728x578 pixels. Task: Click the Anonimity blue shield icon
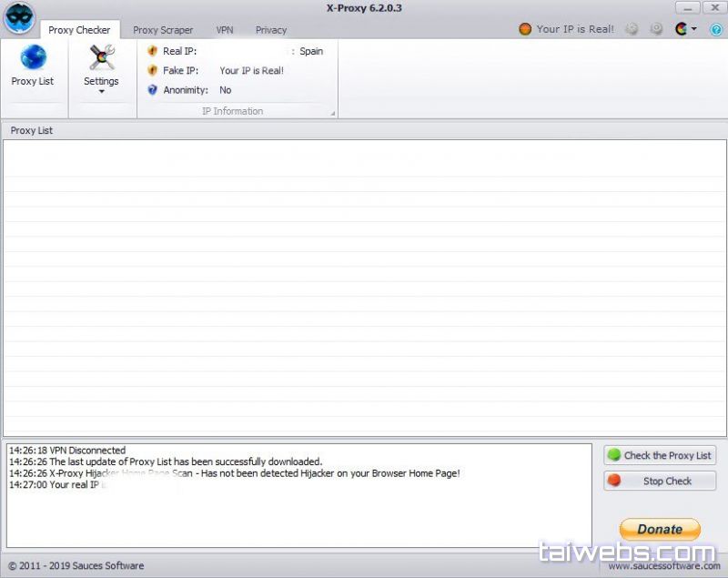(x=152, y=90)
